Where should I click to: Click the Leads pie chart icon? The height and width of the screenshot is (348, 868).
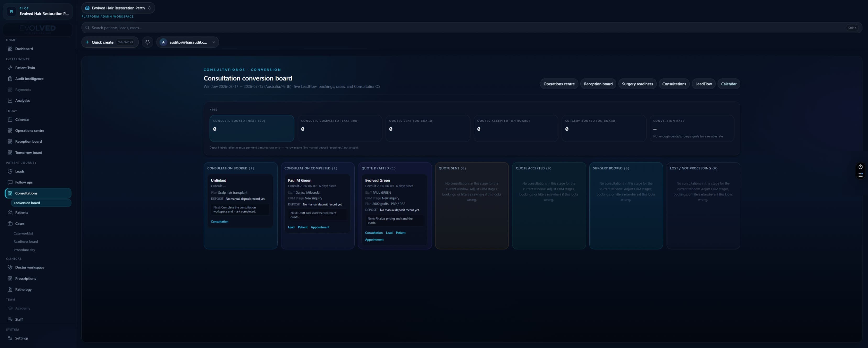coord(10,171)
